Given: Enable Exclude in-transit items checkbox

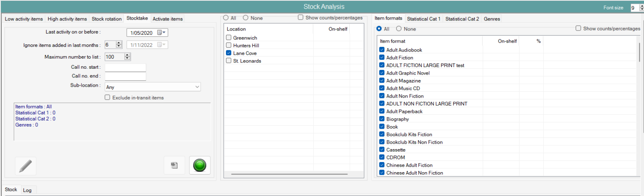Looking at the screenshot, I should coord(108,98).
